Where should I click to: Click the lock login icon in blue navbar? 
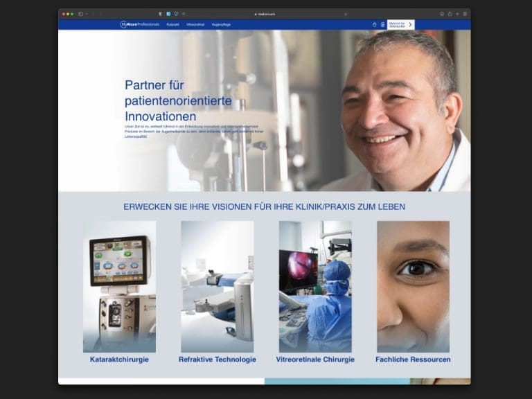point(375,24)
